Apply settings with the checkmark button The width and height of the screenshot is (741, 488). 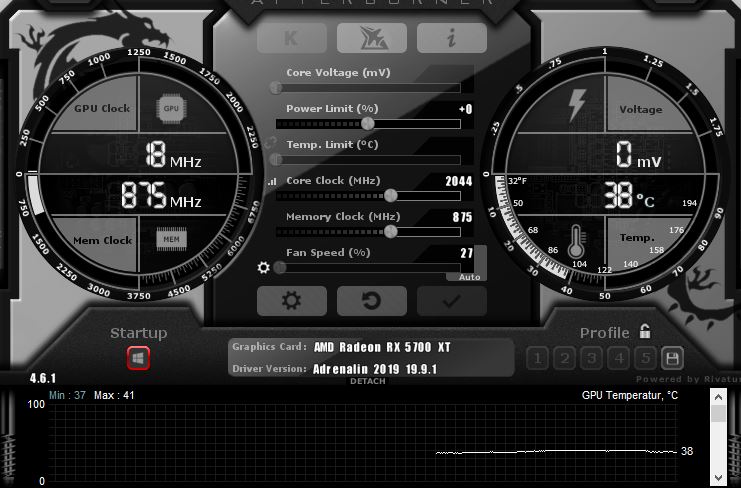coord(452,300)
